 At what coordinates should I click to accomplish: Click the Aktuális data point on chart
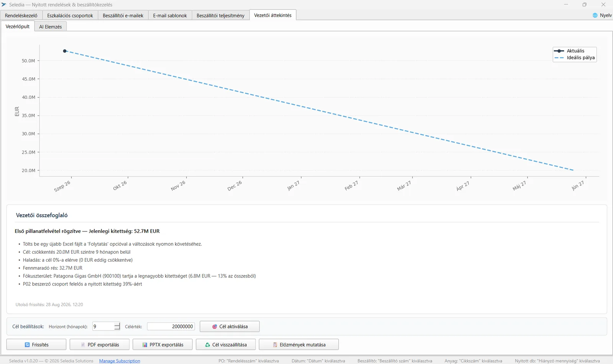[65, 51]
